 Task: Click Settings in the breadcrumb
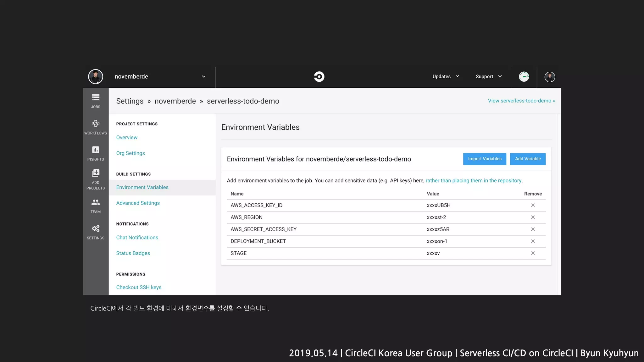tap(130, 101)
